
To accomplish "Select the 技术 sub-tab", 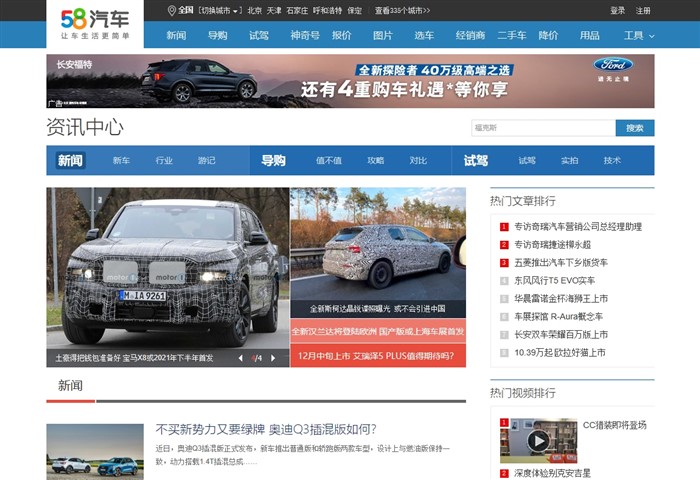I will pos(612,160).
